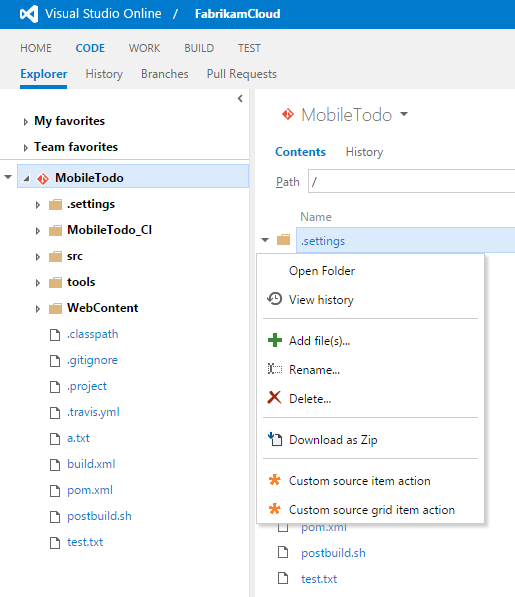Open the dropdown arrow left of MobileTodo tree row
The image size is (515, 597).
8,177
